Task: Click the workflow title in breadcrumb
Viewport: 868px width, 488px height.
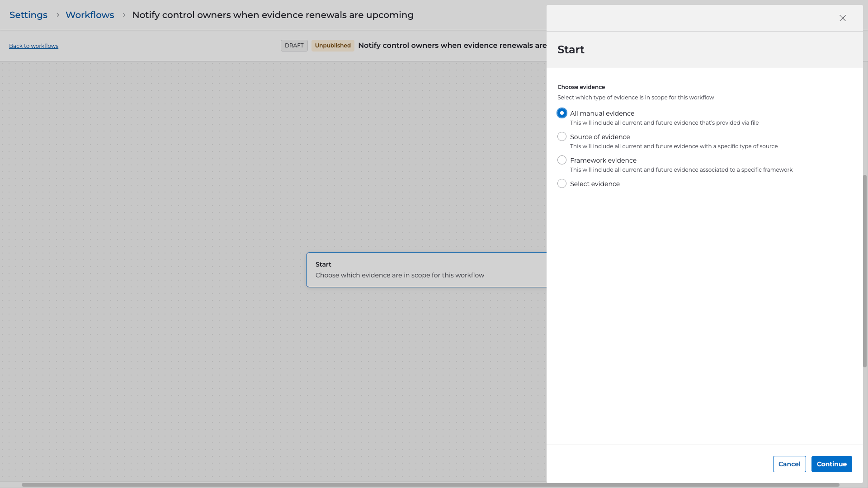Action: click(273, 15)
